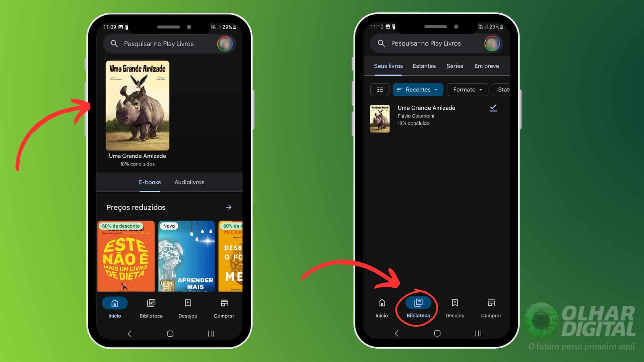The height and width of the screenshot is (362, 644).
Task: Tap the filter/equalizer icon on library screen
Action: [x=380, y=90]
